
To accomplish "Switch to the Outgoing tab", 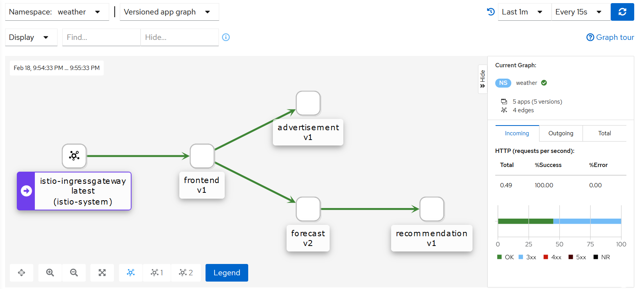I will [561, 133].
